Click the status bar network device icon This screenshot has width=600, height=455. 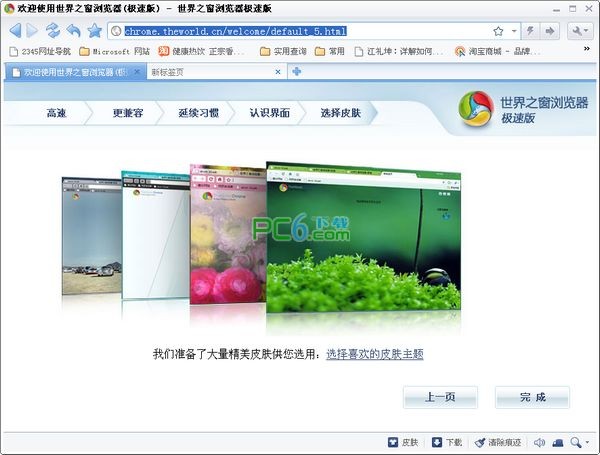(558, 443)
